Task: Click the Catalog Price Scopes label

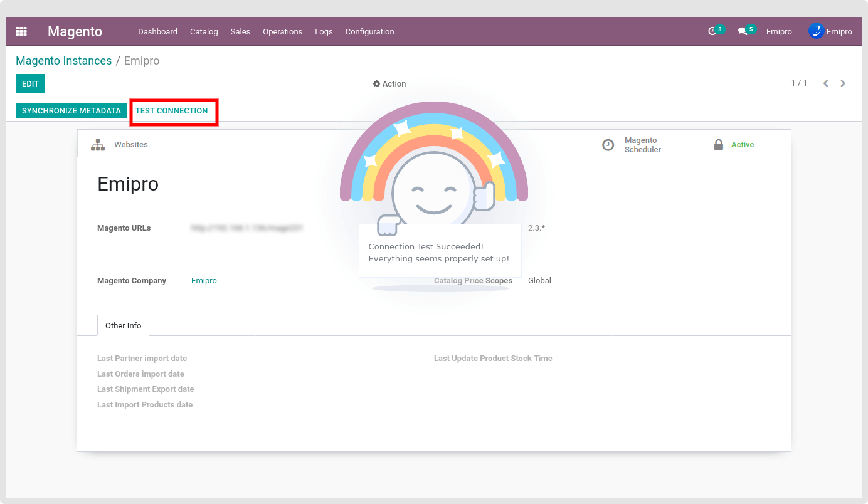Action: [473, 281]
